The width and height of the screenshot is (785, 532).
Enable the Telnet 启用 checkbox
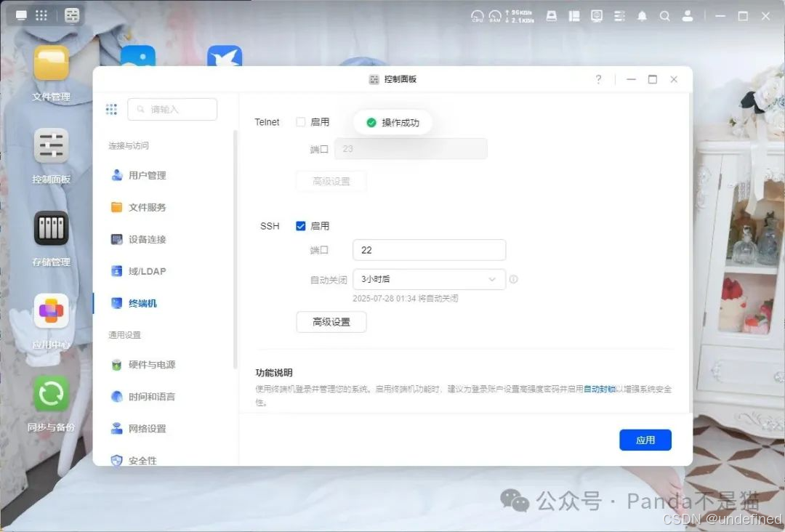point(301,122)
